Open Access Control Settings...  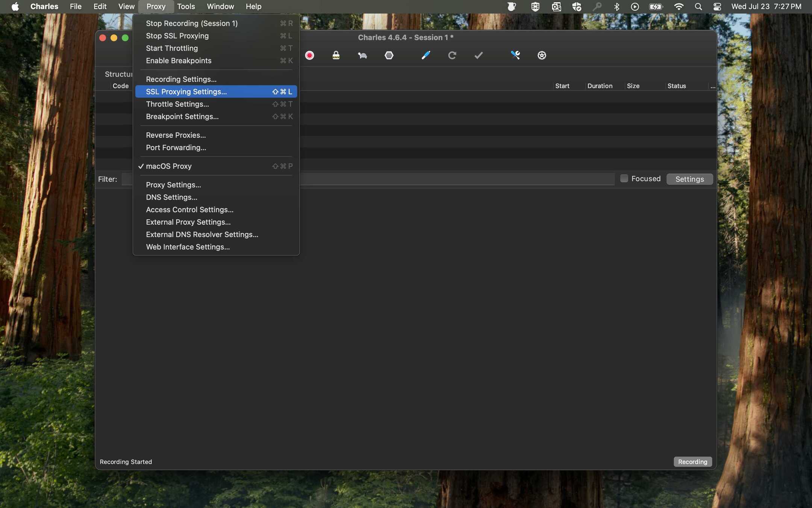[x=216, y=210]
